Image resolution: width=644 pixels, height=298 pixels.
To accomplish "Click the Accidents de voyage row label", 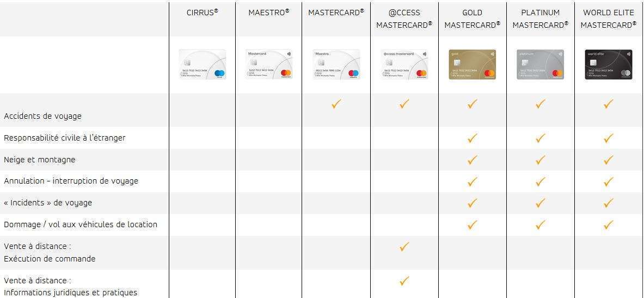I will coord(43,116).
